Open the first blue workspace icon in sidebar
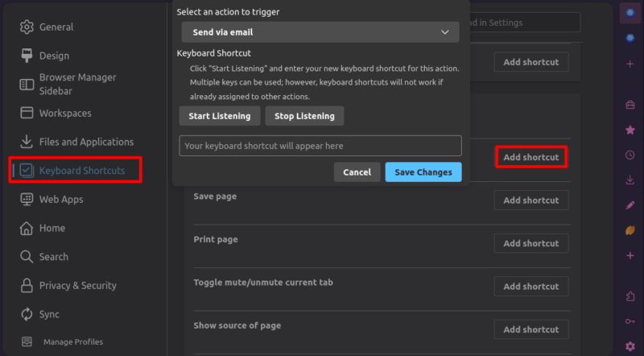The height and width of the screenshot is (356, 644). click(x=630, y=13)
